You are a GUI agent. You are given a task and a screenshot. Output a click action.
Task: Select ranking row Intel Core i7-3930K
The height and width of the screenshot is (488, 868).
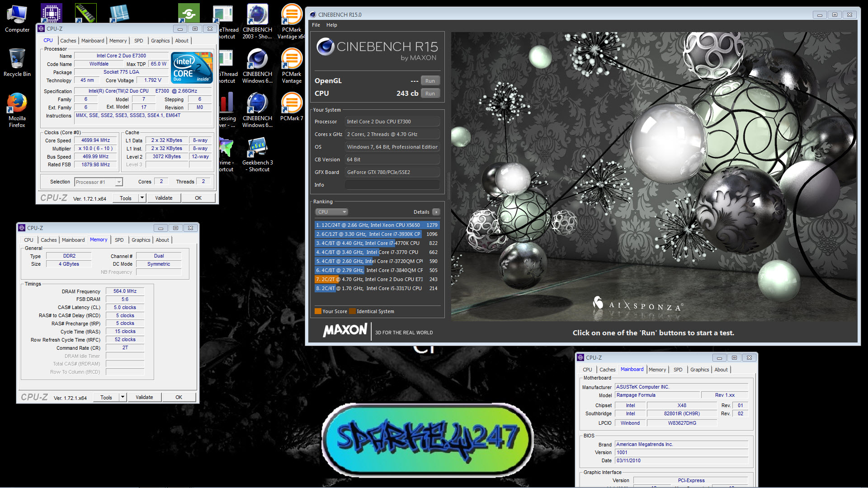[377, 234]
